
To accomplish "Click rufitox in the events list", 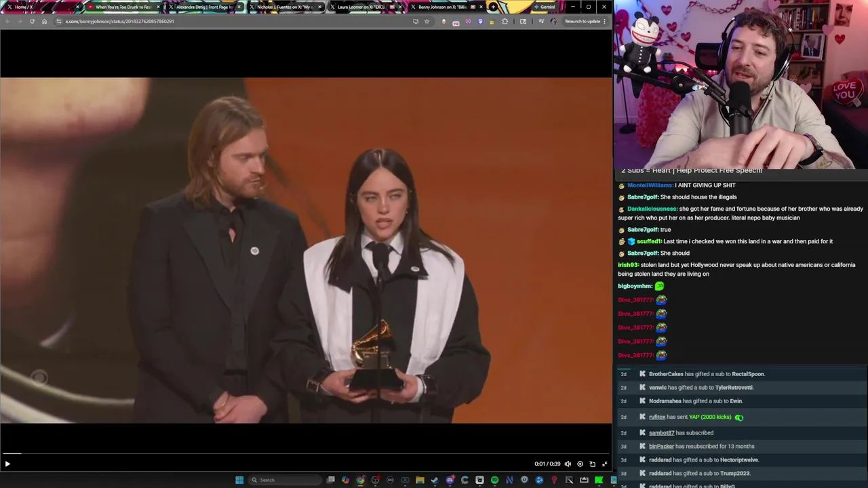I will point(656,417).
